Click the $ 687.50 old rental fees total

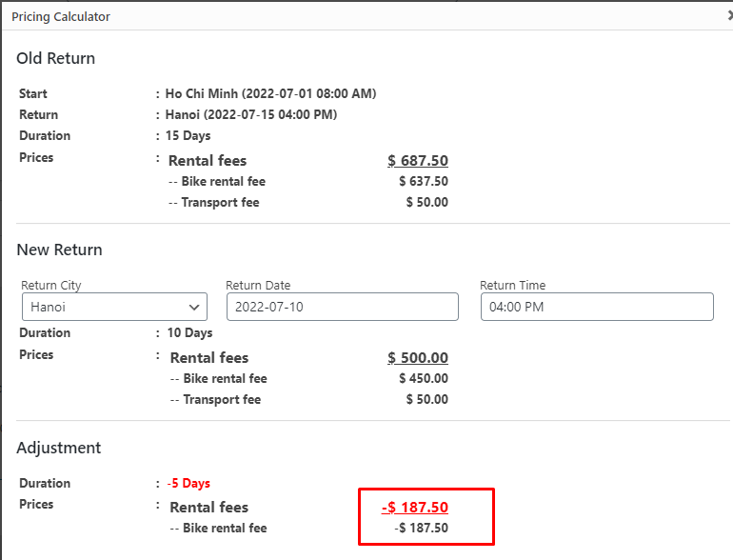pyautogui.click(x=418, y=161)
